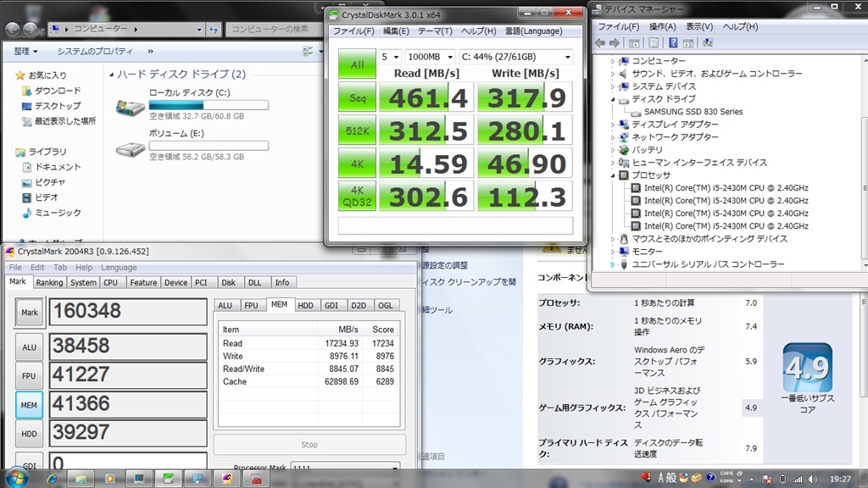Click the SAMSUNG SSD 830 Series device

point(693,112)
